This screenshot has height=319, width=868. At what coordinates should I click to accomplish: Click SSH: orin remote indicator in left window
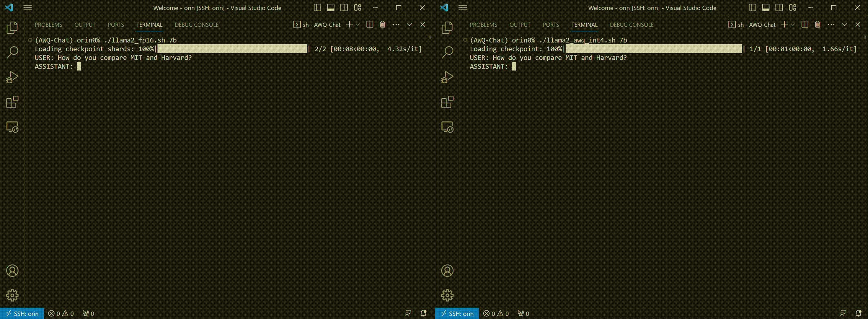[22, 314]
